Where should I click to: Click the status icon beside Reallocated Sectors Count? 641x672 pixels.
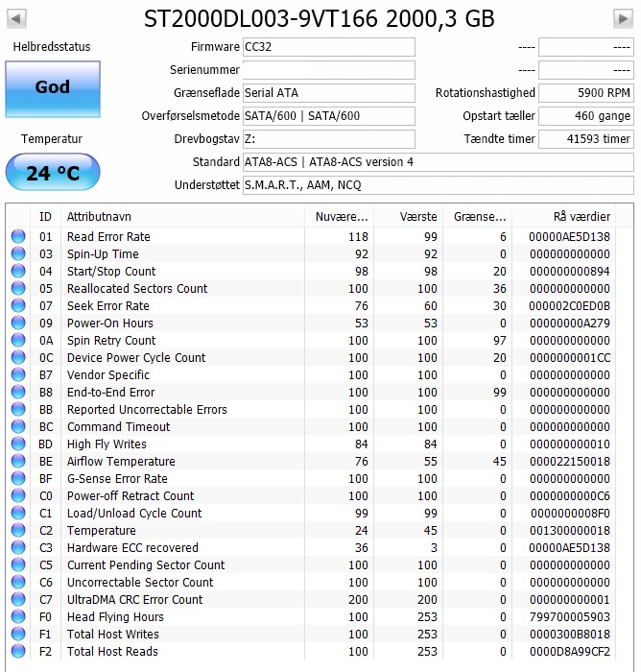point(18,289)
